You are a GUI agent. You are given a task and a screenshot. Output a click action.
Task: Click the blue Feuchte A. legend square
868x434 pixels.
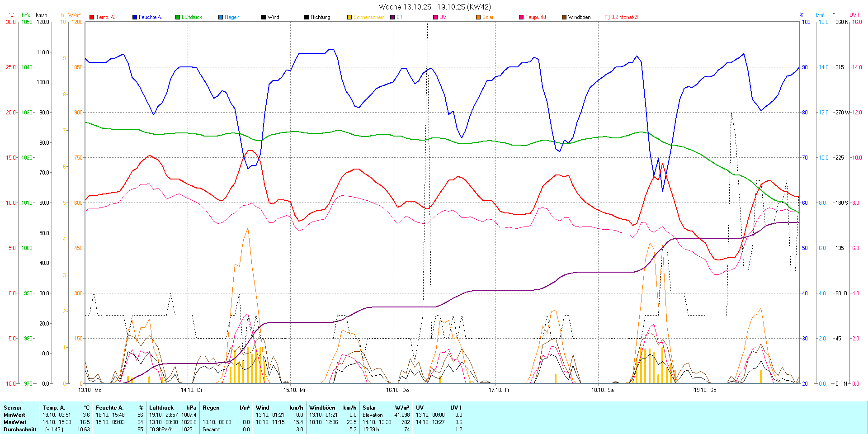point(135,17)
